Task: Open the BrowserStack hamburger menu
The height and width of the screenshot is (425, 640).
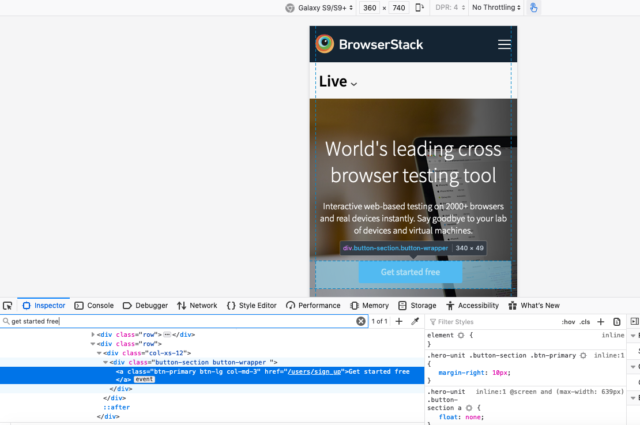Action: [504, 44]
